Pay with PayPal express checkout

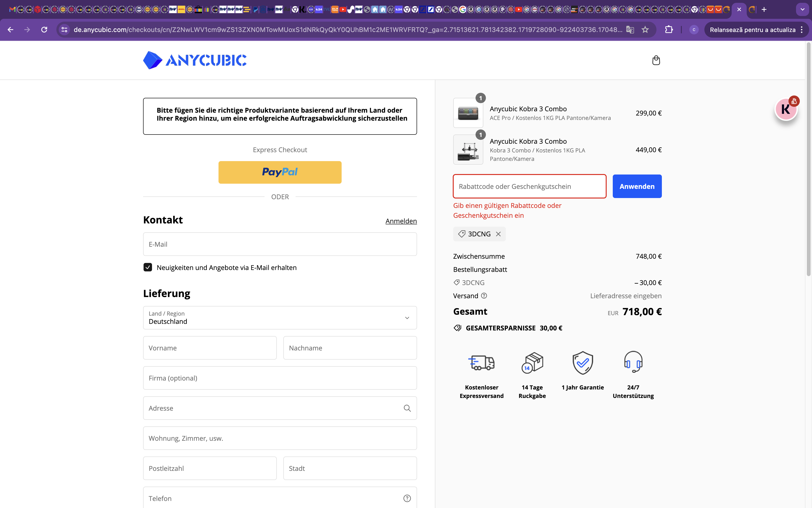click(280, 172)
